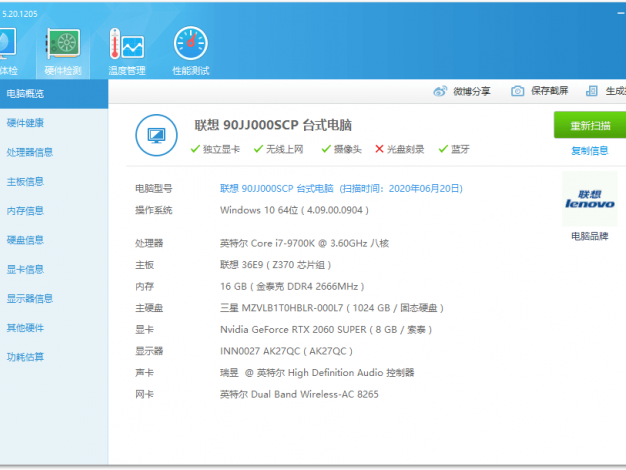Click the Dual Band Wireless-AC 8265 value
The image size is (626, 470).
(x=299, y=394)
